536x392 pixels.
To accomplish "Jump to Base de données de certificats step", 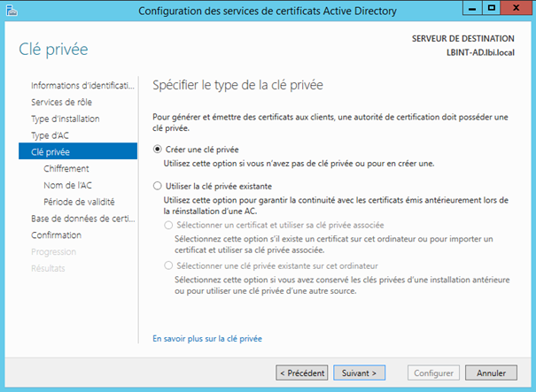I will [82, 219].
